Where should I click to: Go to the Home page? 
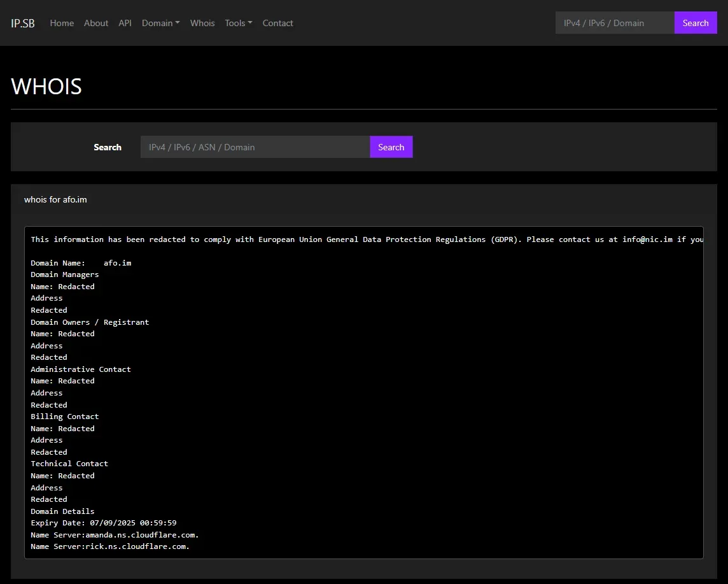coord(62,23)
